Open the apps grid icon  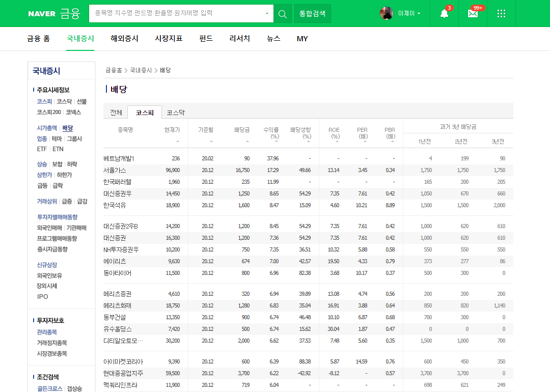(501, 14)
